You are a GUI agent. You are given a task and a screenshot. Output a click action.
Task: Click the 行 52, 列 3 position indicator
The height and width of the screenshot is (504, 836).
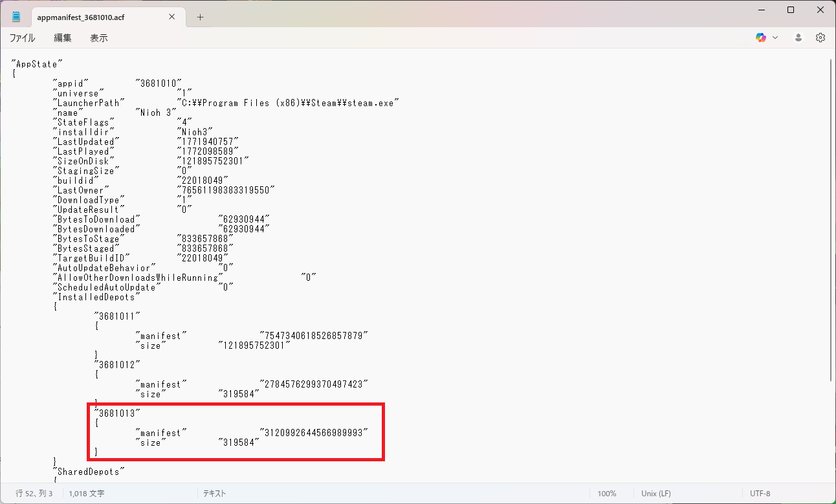(34, 494)
